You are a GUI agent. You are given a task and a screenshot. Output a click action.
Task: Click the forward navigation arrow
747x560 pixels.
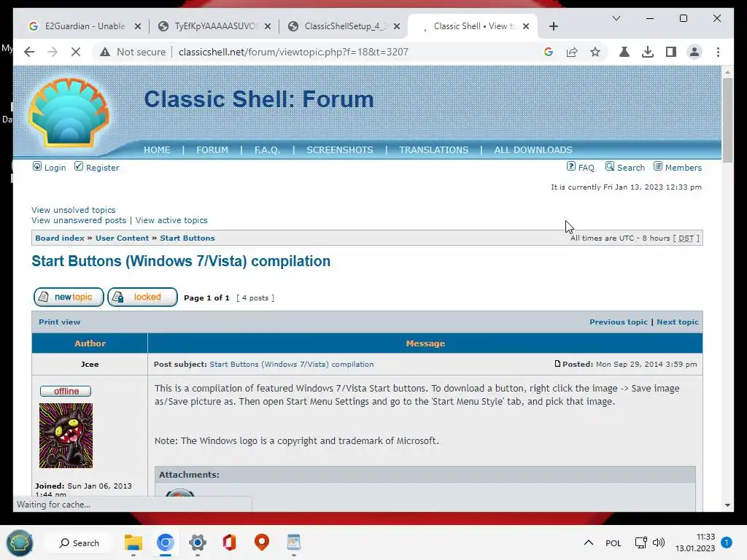pyautogui.click(x=53, y=52)
